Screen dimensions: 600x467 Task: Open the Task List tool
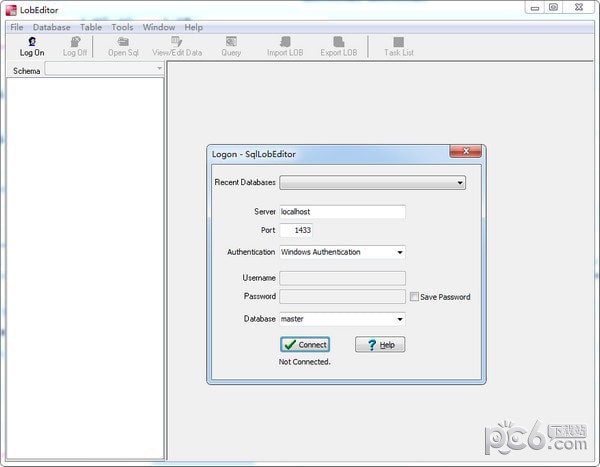coord(398,46)
